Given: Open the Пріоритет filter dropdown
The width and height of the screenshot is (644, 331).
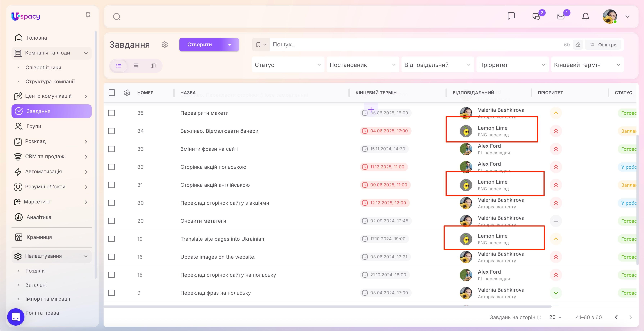Looking at the screenshot, I should 512,65.
